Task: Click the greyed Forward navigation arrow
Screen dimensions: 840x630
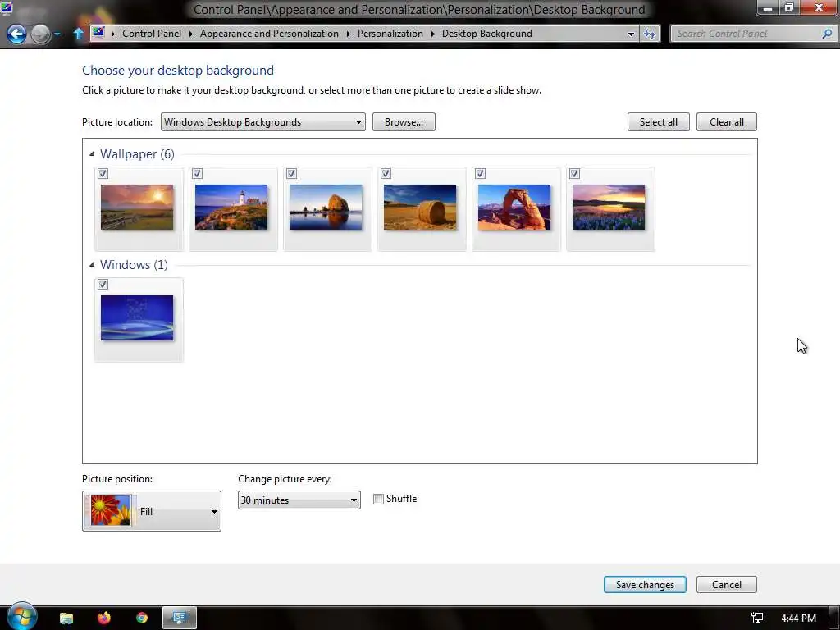Action: click(x=40, y=34)
